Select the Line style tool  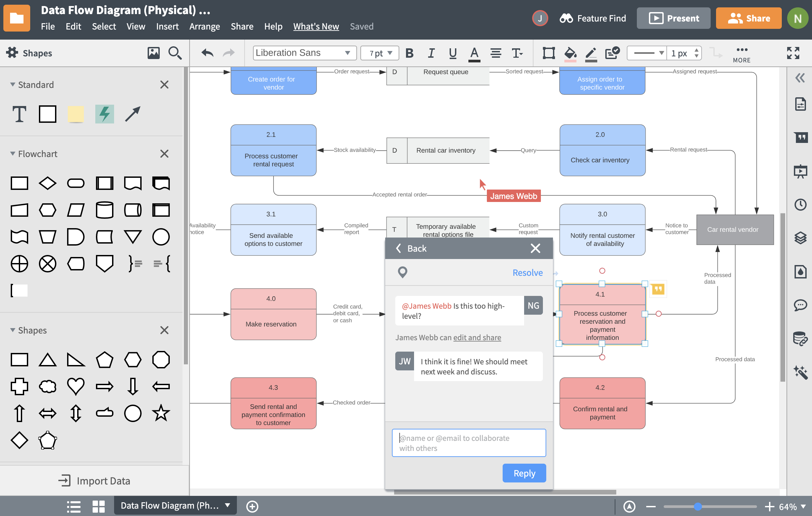[647, 53]
